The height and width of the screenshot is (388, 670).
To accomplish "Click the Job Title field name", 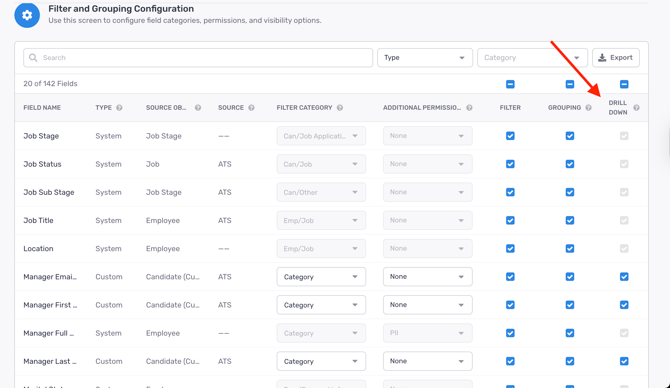I will point(38,220).
